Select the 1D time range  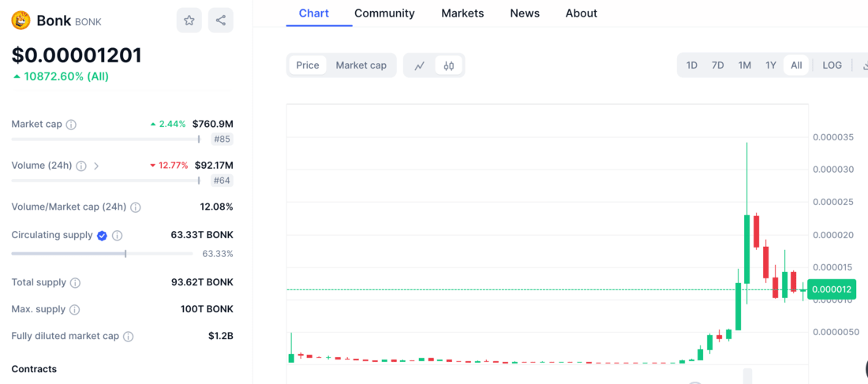point(691,65)
